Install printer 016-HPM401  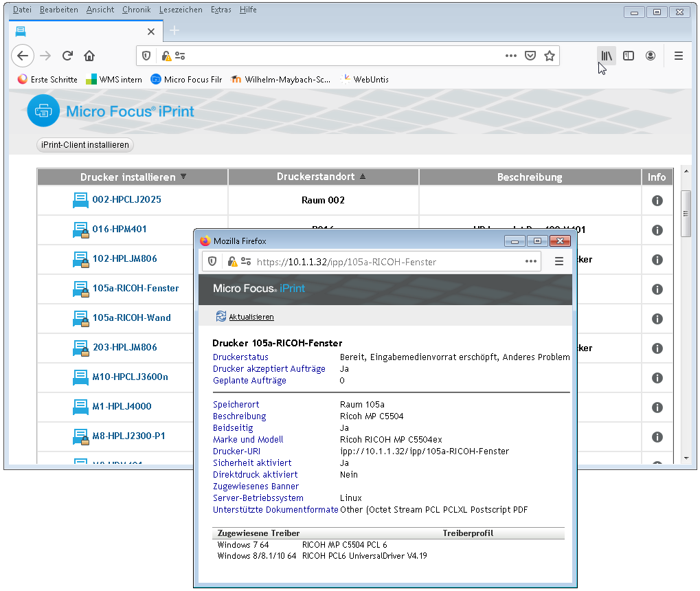coord(120,229)
